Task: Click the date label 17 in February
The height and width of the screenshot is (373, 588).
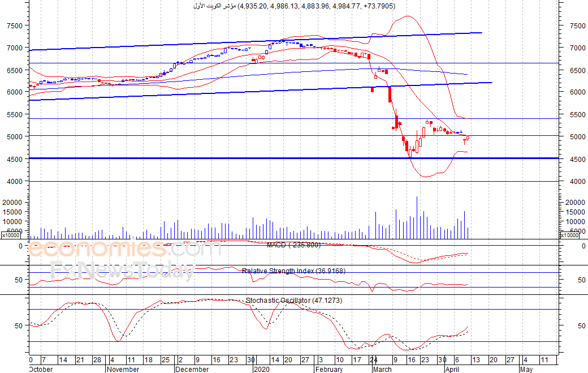Action: 357,360
